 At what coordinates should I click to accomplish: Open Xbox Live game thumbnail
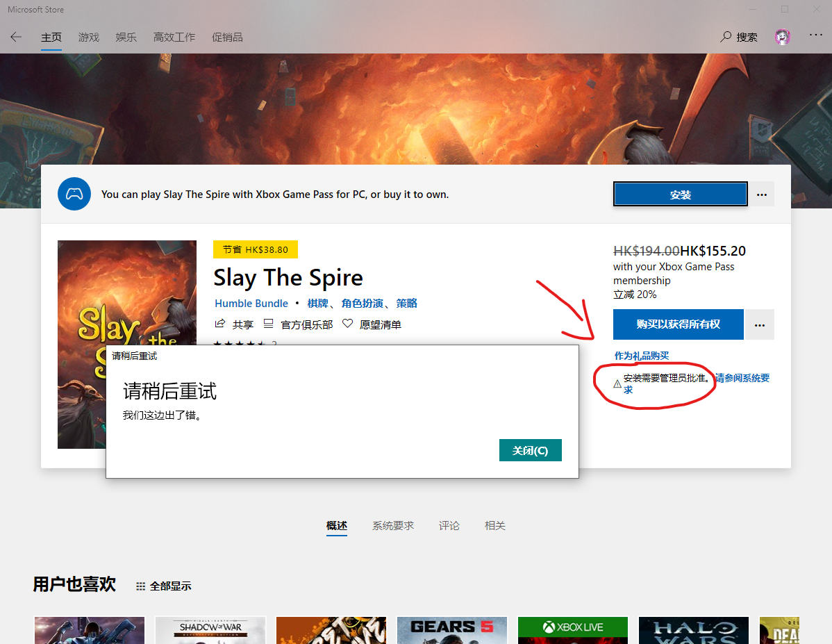coord(572,630)
